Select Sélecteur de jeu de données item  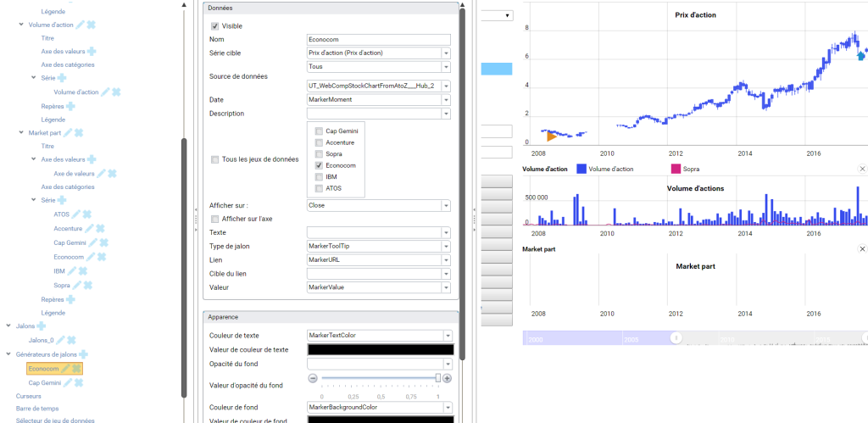(55, 420)
